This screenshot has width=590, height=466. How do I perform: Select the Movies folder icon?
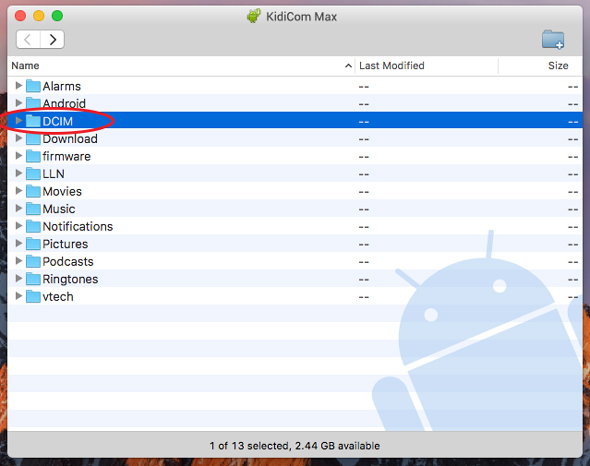pyautogui.click(x=33, y=191)
